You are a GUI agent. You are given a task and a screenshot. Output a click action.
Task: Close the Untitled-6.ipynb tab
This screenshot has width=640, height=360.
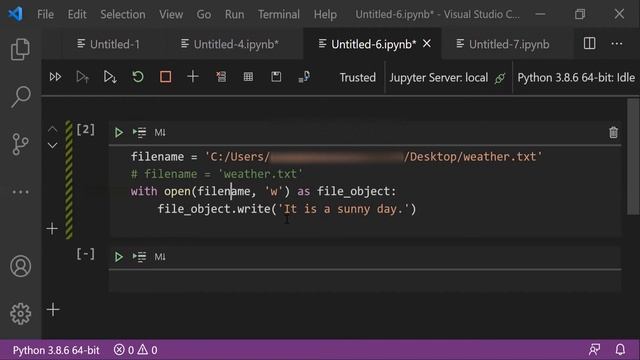click(x=427, y=43)
